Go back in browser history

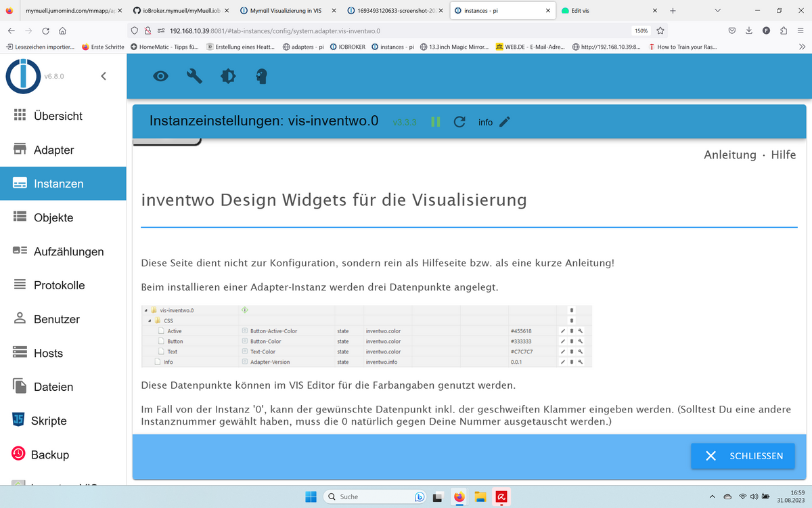pos(11,30)
